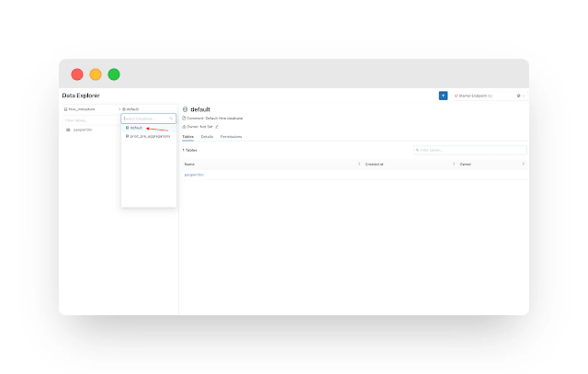This screenshot has height=374, width=588.
Task: Click the blue plus create button
Action: pos(443,96)
